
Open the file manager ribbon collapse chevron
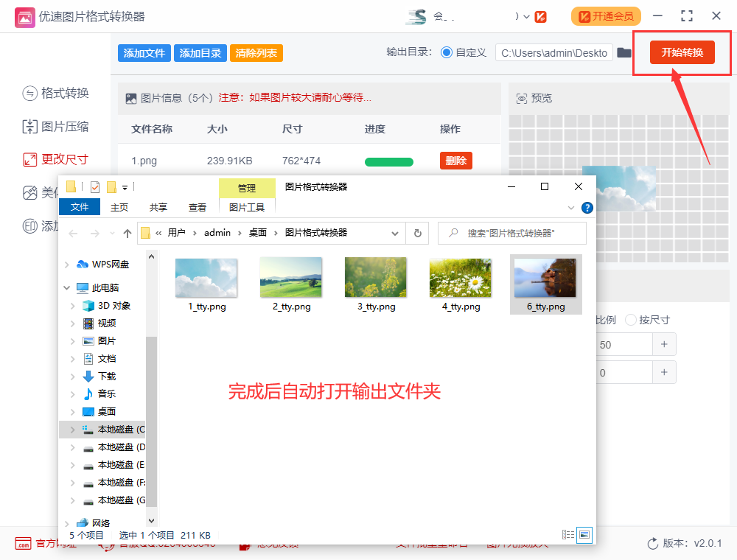(x=570, y=208)
